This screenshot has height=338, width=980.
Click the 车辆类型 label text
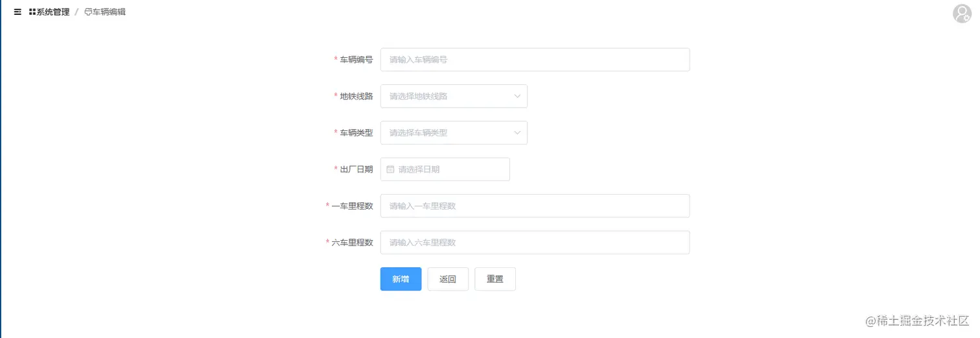pos(356,132)
